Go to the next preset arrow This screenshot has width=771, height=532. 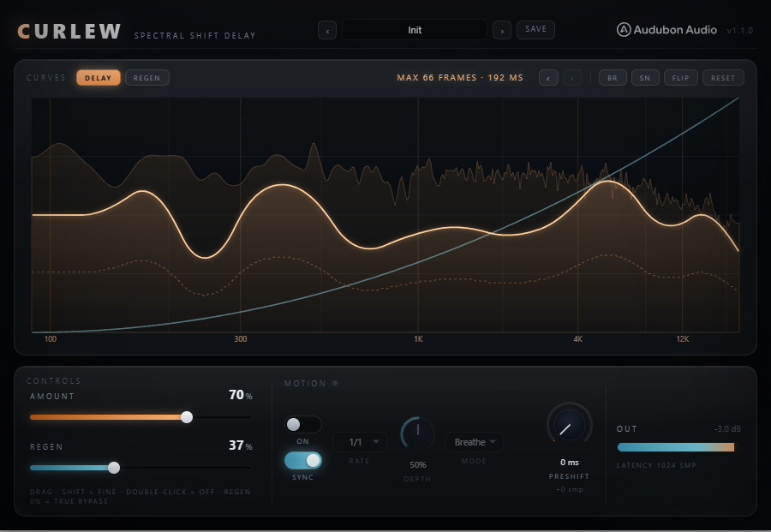click(x=501, y=31)
